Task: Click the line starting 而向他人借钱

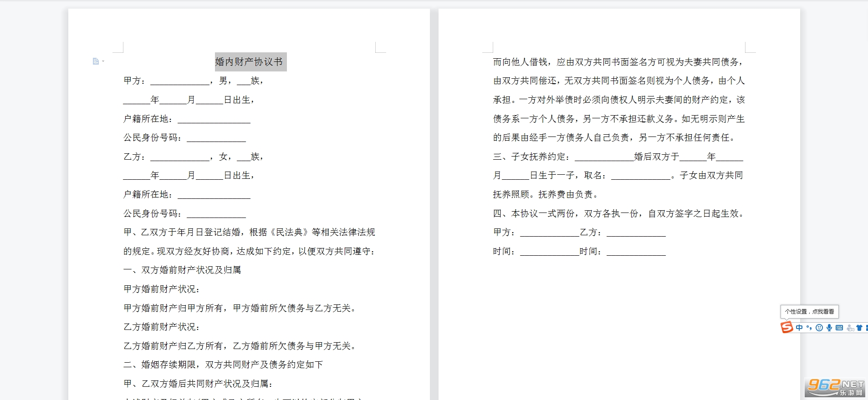Action: click(619, 62)
